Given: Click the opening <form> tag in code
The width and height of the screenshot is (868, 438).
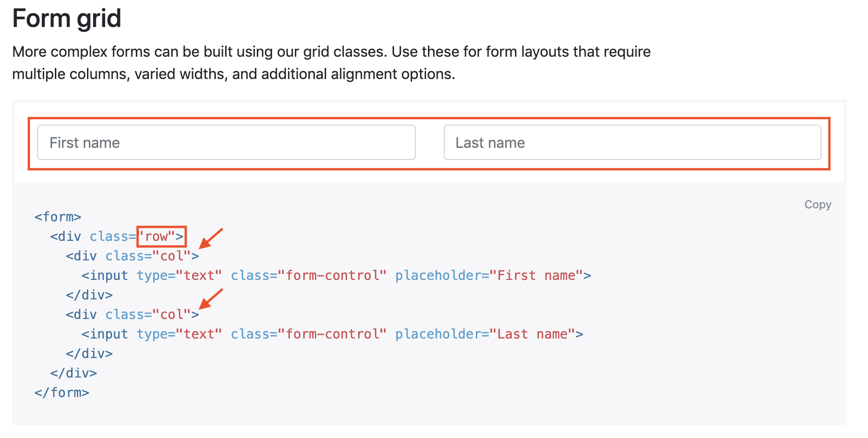Looking at the screenshot, I should tap(58, 217).
